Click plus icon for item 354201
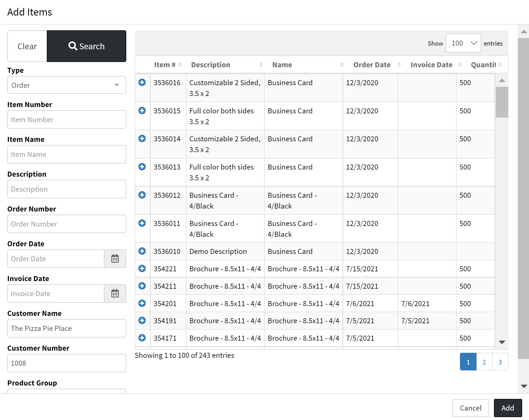 pos(142,303)
